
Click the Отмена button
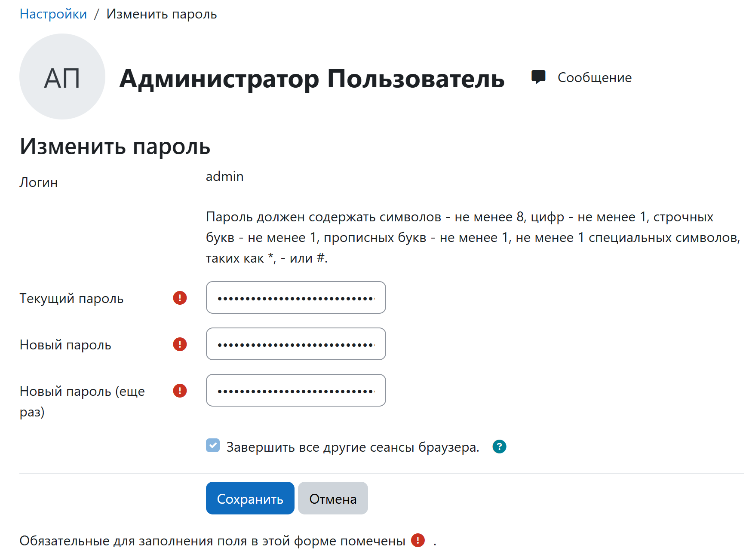333,498
